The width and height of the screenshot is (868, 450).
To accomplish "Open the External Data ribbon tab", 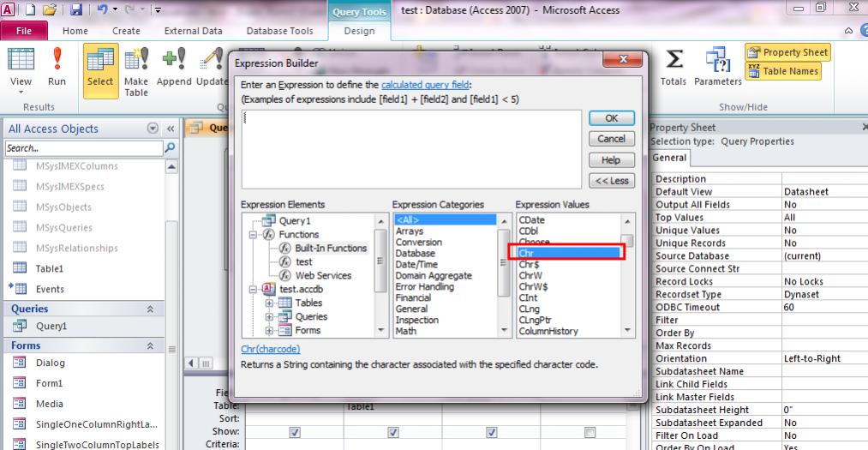I will pos(193,31).
